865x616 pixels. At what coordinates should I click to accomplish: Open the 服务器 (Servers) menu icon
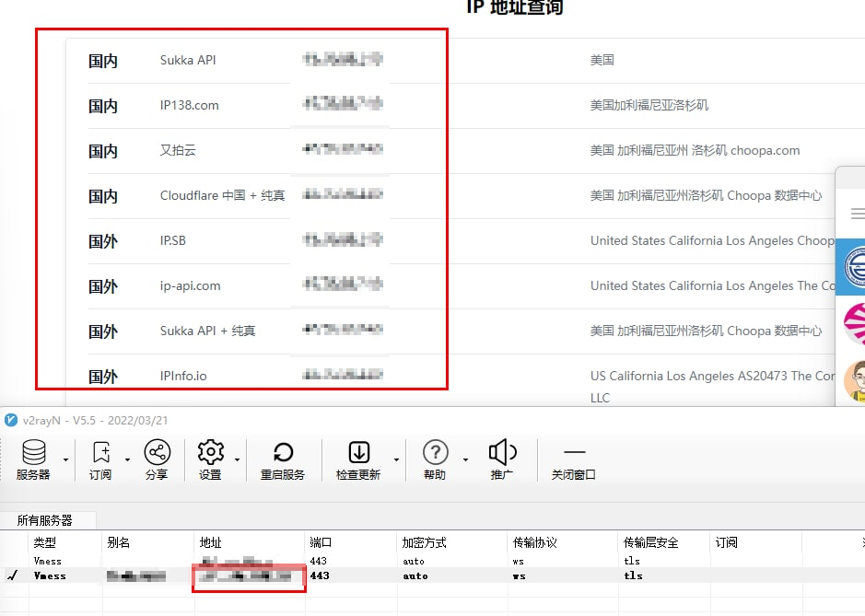[x=33, y=453]
